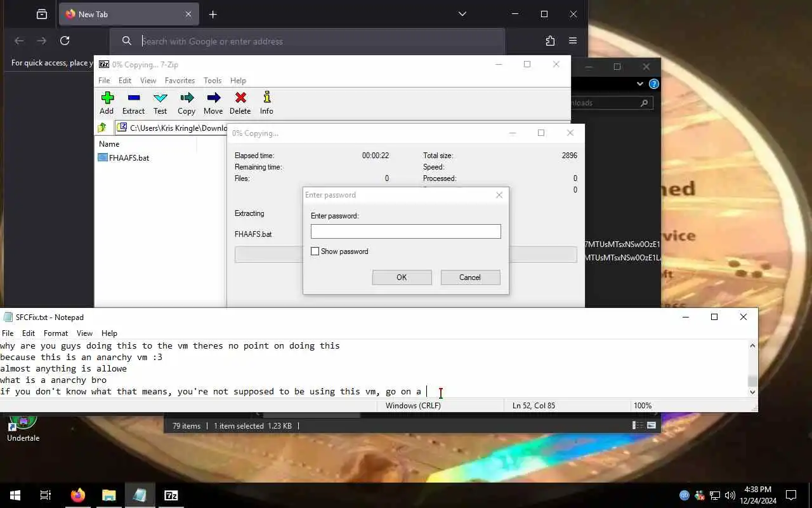The height and width of the screenshot is (508, 812).
Task: Confirm the password with OK
Action: click(402, 277)
